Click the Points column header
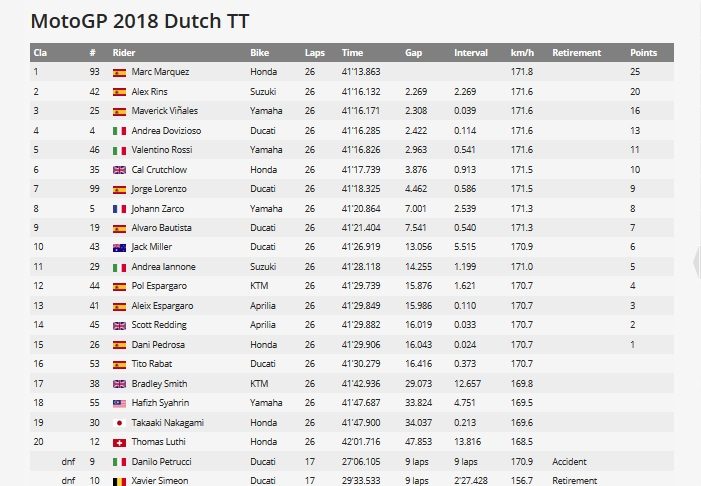 [x=643, y=52]
